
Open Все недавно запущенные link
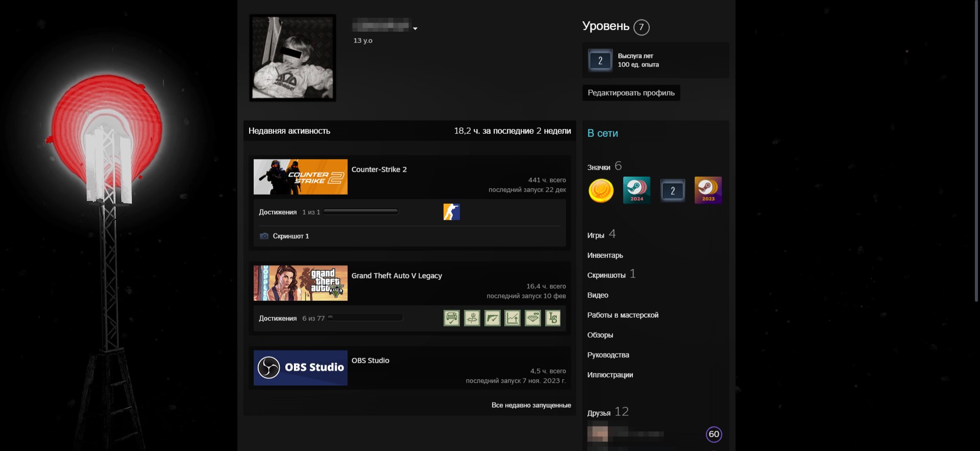pos(531,405)
